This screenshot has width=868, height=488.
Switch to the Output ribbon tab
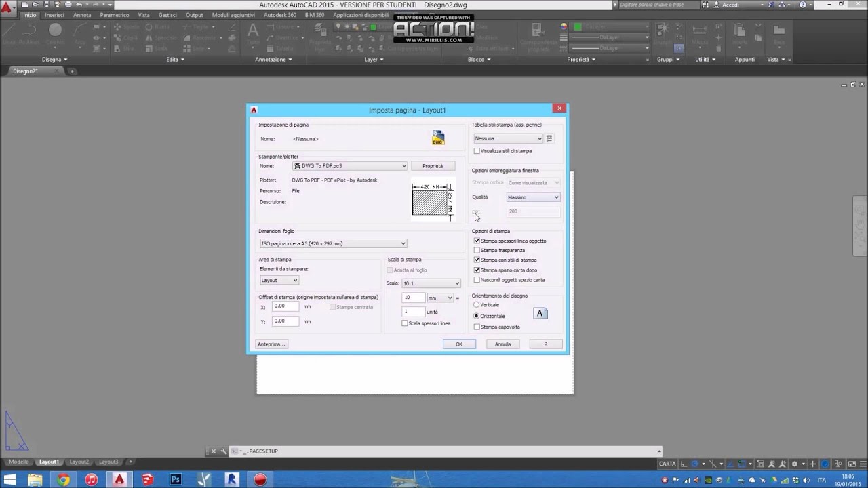click(x=195, y=15)
